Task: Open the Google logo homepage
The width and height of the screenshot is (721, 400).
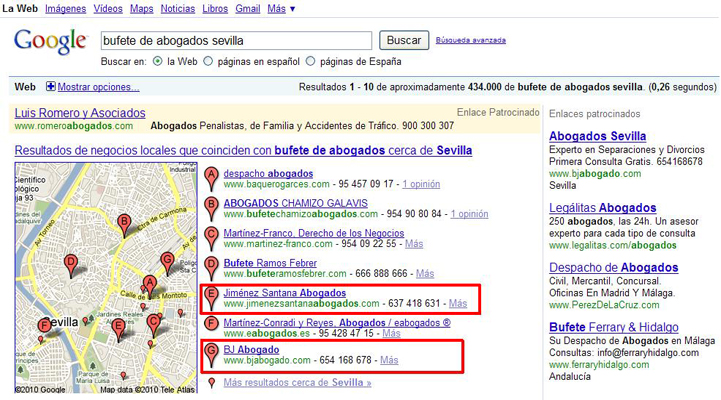Action: (x=50, y=41)
